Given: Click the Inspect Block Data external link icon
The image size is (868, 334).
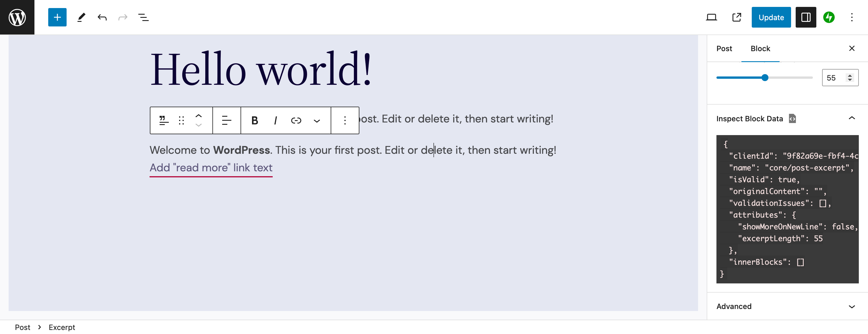Looking at the screenshot, I should 792,118.
